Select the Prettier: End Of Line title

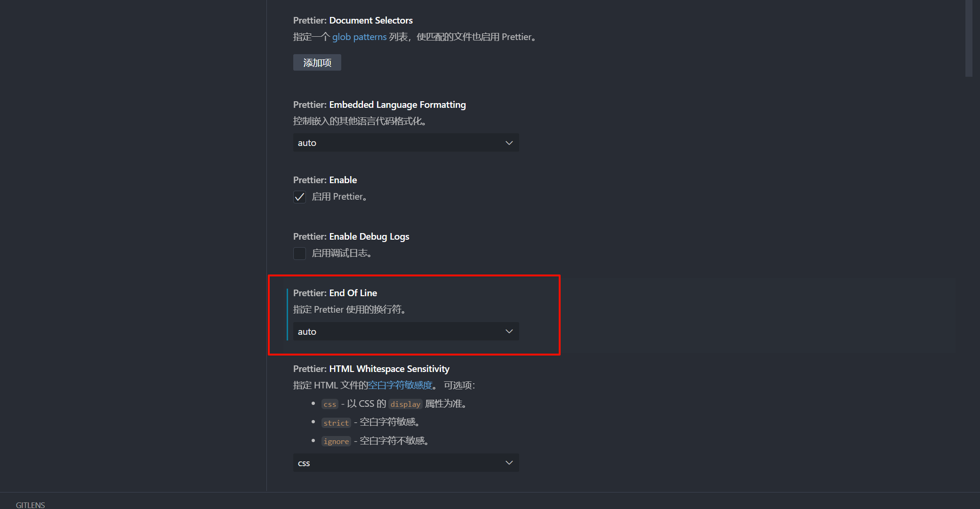click(x=335, y=293)
